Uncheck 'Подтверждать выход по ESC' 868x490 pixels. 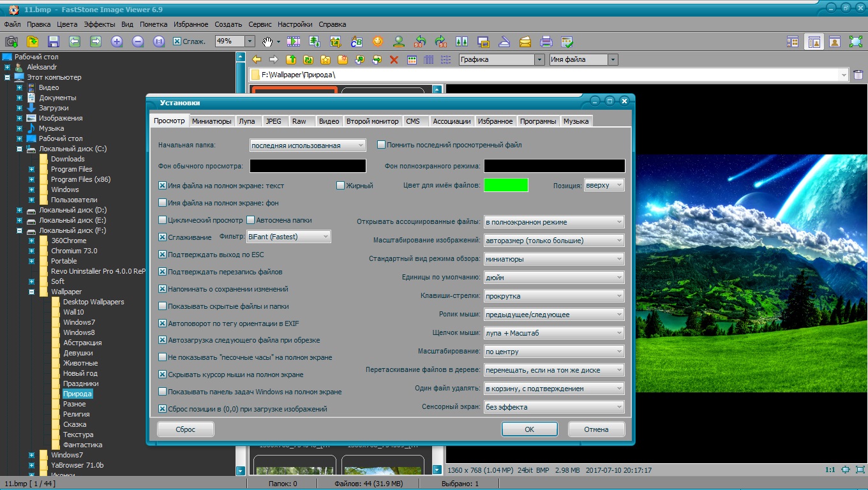click(x=163, y=255)
